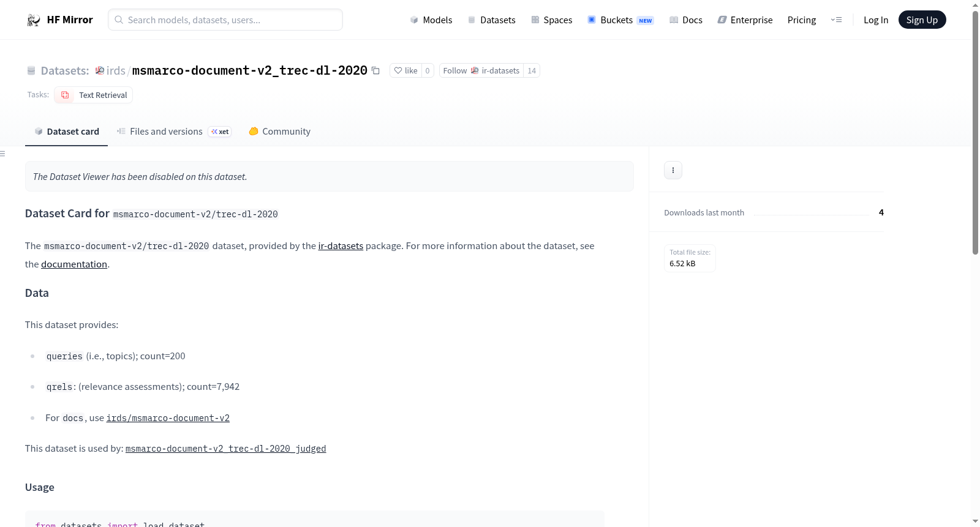Screen dimensions: 980x527
Task: Click the heart like button
Action: 405,71
